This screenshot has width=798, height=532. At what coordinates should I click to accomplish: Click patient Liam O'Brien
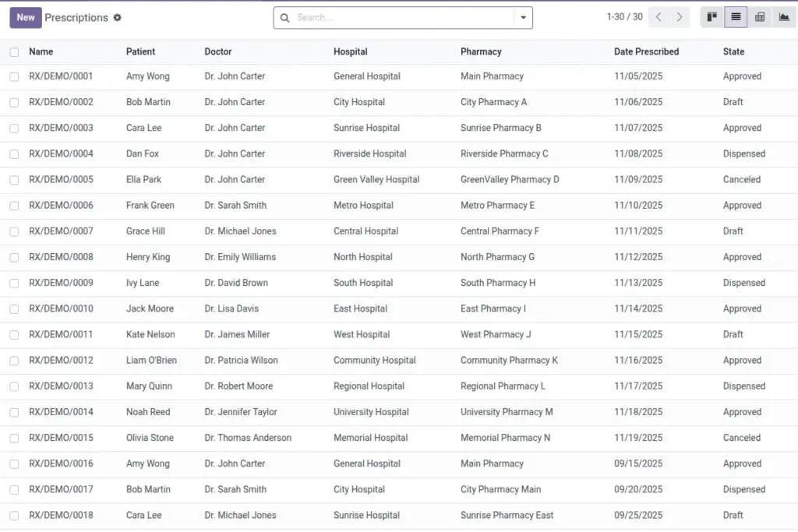tap(152, 360)
